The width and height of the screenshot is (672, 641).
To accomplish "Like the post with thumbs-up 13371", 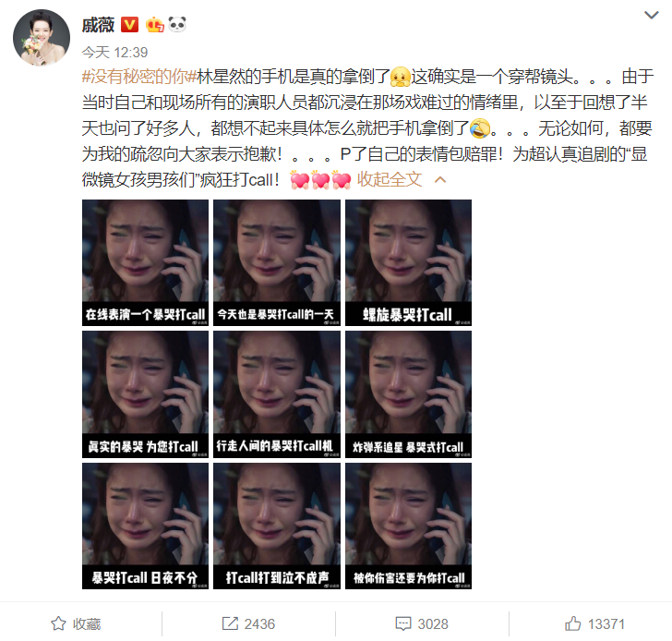I will point(572,623).
